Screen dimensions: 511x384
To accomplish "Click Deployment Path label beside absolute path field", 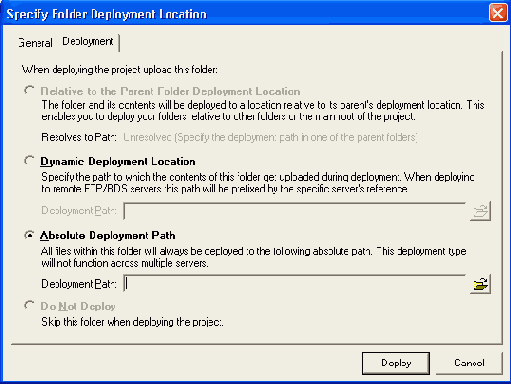I will [79, 284].
